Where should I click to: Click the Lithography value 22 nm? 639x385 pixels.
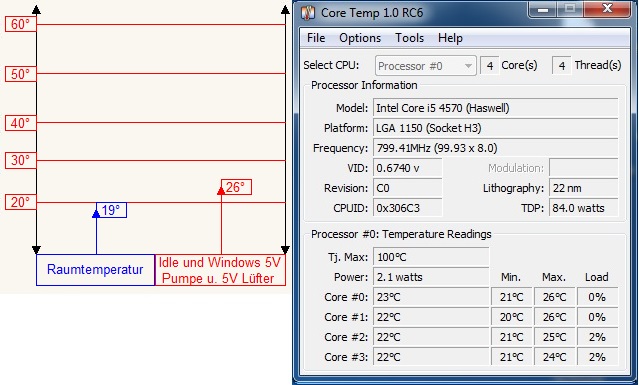pyautogui.click(x=584, y=188)
